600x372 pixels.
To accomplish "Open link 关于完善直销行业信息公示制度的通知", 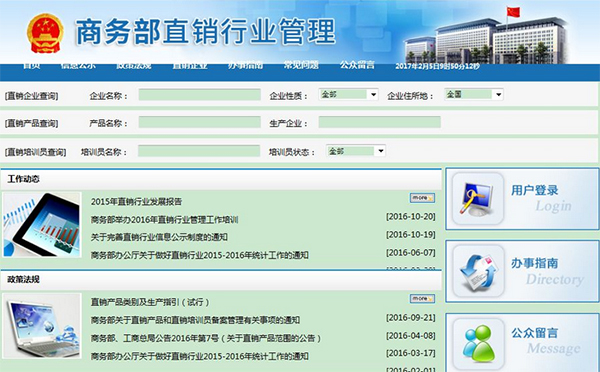I will pyautogui.click(x=159, y=237).
